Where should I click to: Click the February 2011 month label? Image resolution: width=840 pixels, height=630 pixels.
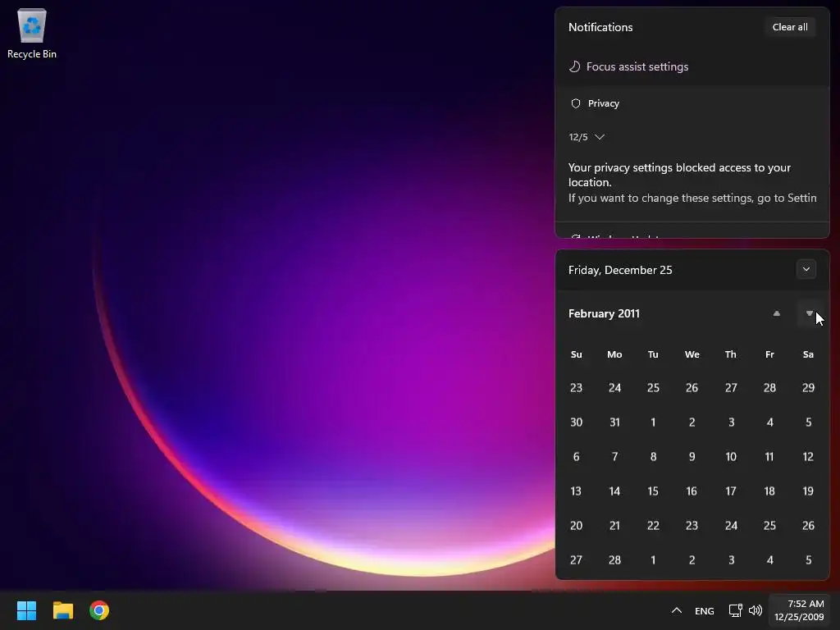pos(604,313)
